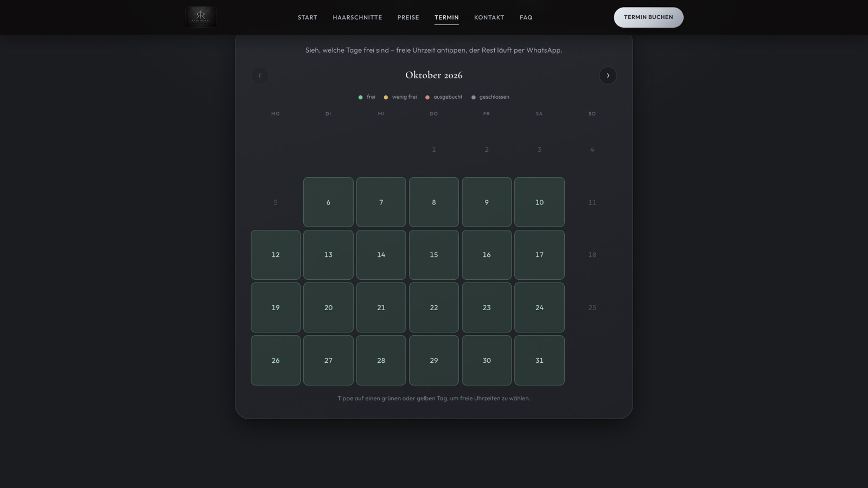Click Saturday the 24th
The image size is (868, 488).
[x=539, y=307]
